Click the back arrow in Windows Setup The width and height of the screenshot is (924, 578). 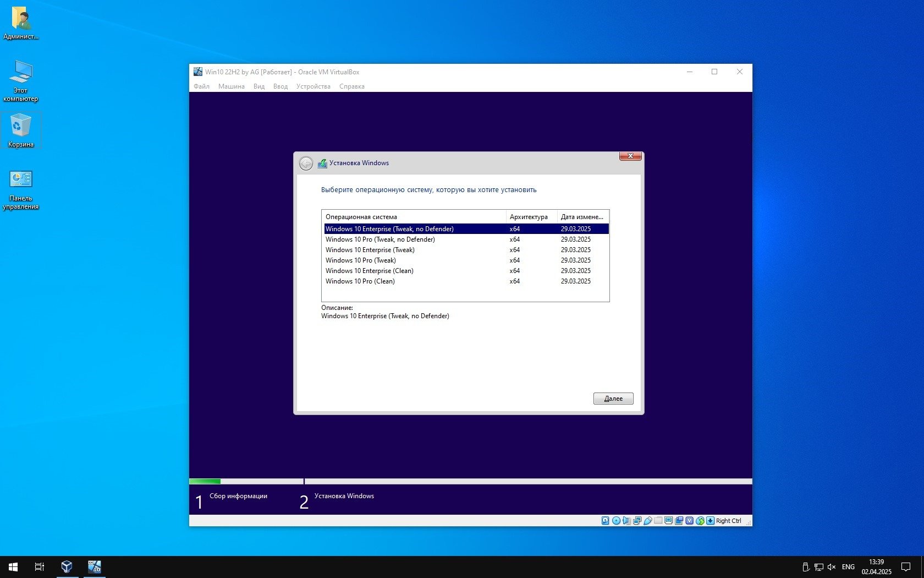click(x=306, y=163)
